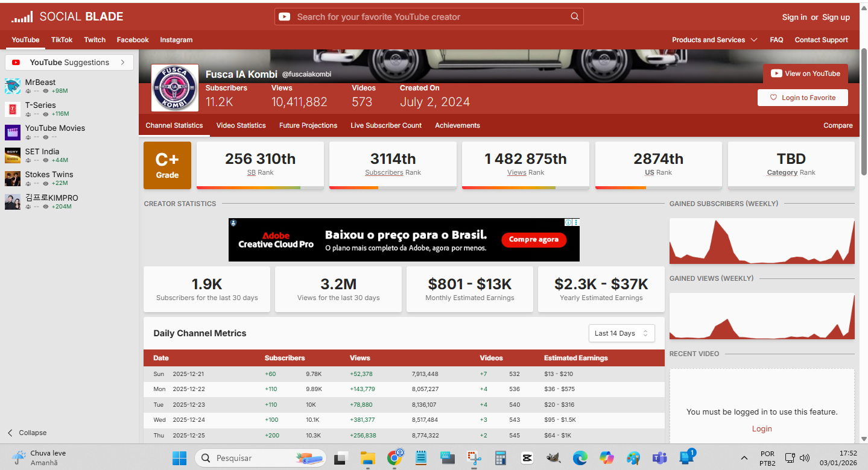
Task: Switch to the Video Statistics tab
Action: point(241,125)
